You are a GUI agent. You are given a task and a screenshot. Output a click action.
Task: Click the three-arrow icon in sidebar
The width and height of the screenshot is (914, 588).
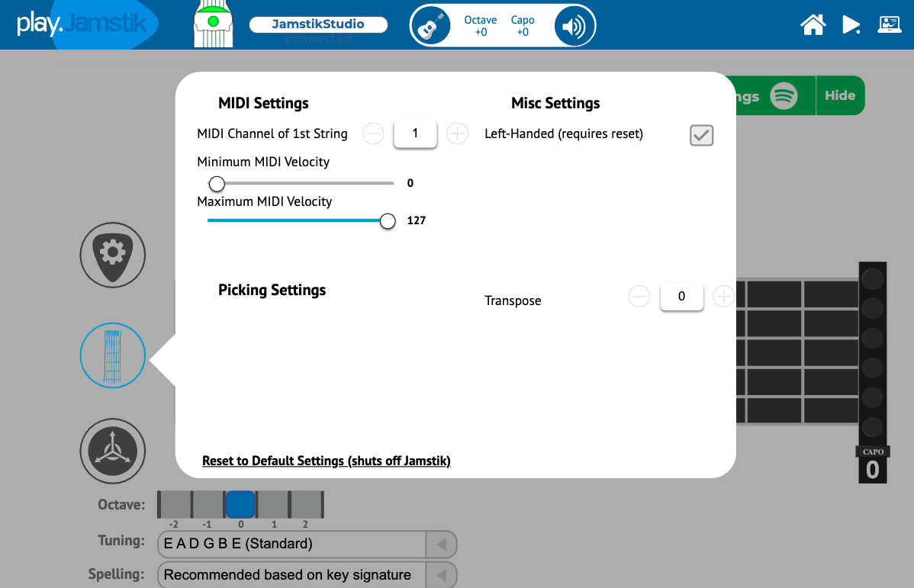pyautogui.click(x=112, y=451)
